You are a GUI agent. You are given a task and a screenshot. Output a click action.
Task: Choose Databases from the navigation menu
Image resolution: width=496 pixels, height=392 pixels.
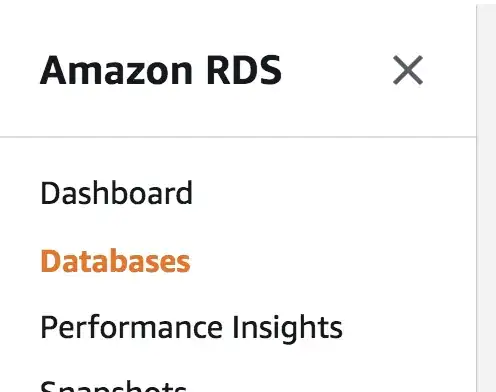[x=115, y=261]
